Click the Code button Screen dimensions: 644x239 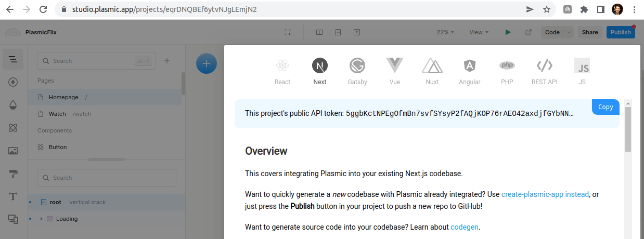click(x=552, y=32)
